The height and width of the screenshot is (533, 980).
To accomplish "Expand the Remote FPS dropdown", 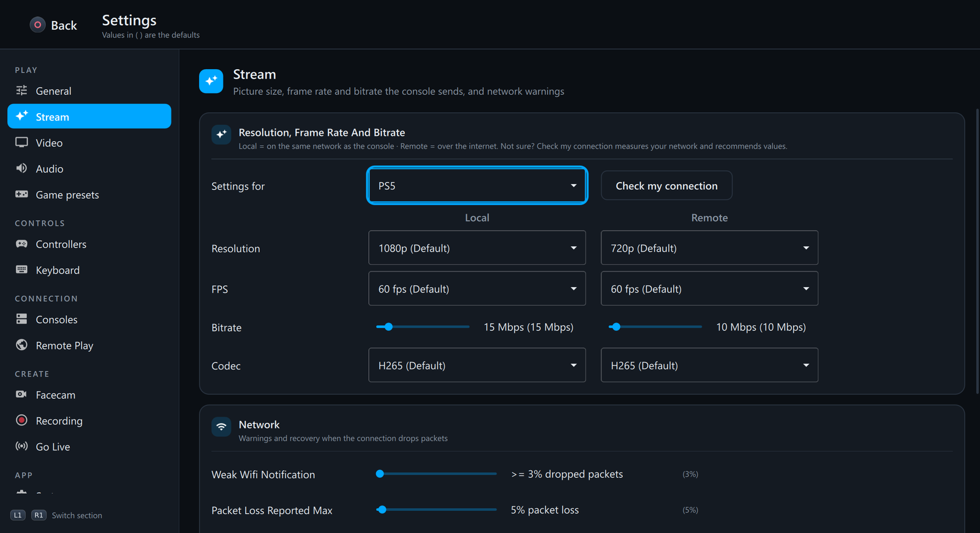I will click(x=709, y=289).
